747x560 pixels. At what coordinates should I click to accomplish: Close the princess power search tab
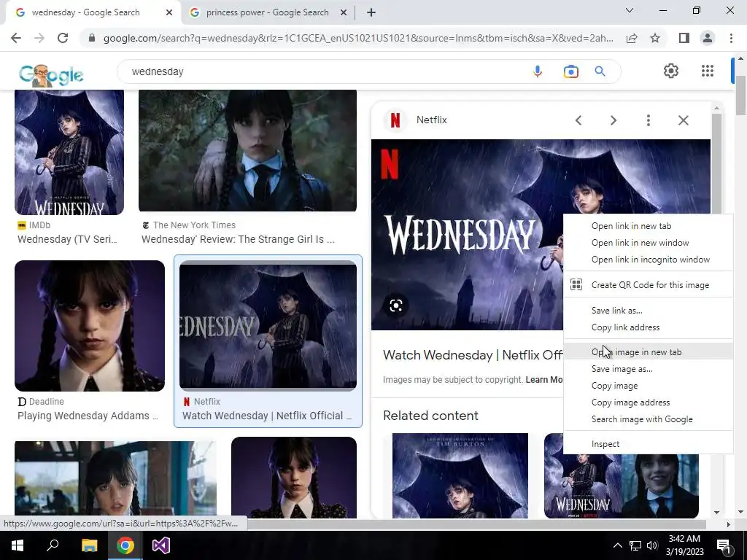(343, 12)
